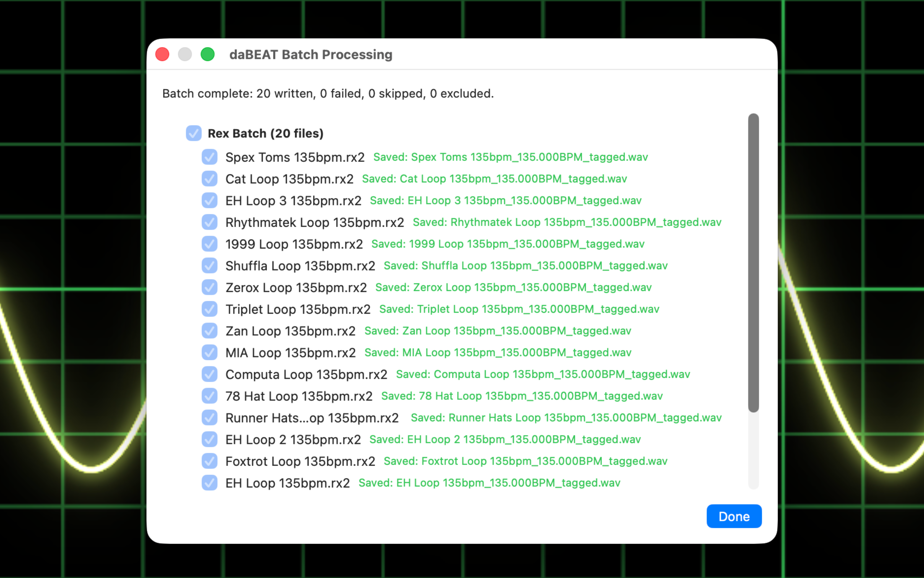This screenshot has height=578, width=924.
Task: Select file name Cat Loop 135bpm.rx2
Action: coord(289,179)
